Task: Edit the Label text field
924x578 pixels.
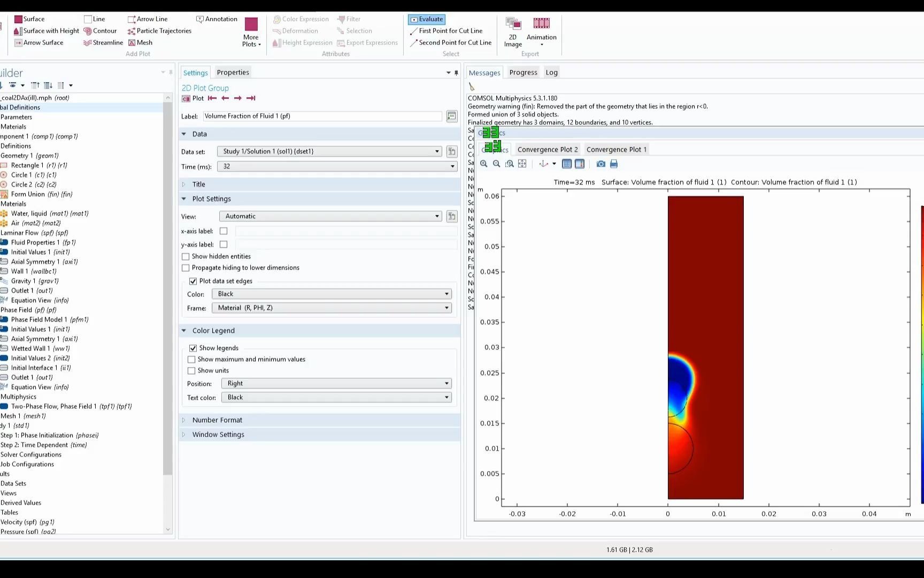Action: tap(321, 116)
